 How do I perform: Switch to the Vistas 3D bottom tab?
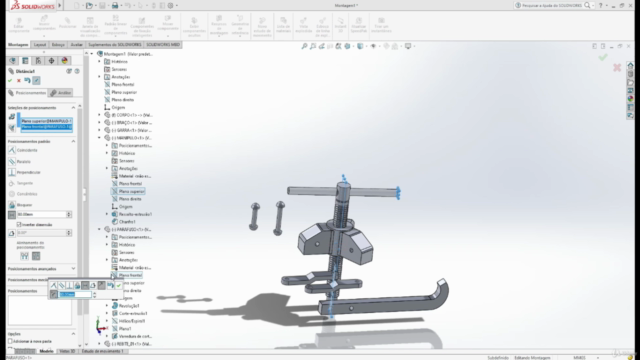(x=67, y=351)
